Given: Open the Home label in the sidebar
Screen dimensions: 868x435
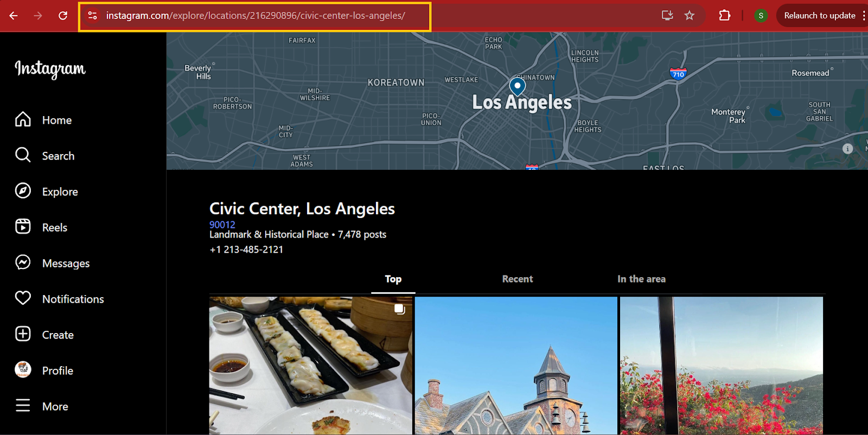Looking at the screenshot, I should [x=57, y=120].
